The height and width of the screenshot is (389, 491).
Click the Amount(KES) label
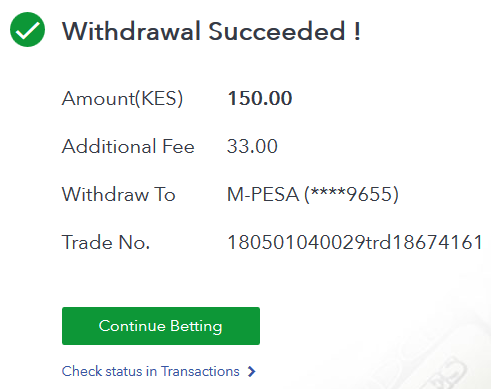pos(122,99)
